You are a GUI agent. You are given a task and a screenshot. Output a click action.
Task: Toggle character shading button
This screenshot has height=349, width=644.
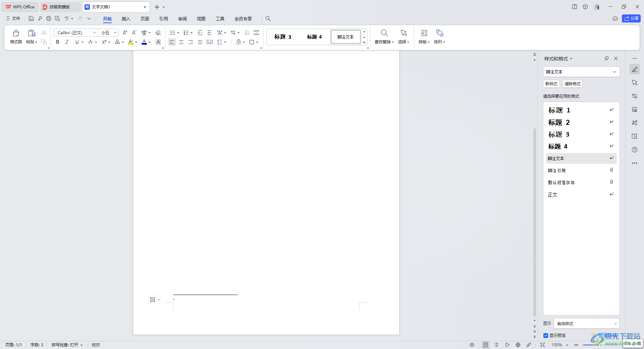click(158, 42)
